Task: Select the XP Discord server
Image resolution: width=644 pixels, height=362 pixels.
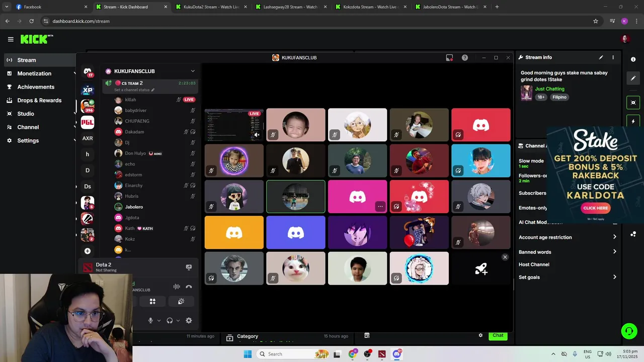Action: pos(88,90)
